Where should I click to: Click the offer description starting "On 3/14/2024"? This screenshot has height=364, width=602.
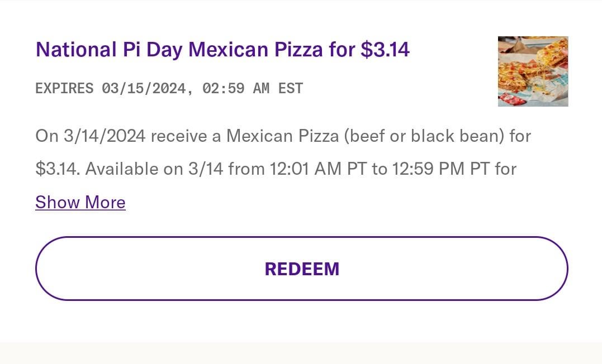pos(283,136)
